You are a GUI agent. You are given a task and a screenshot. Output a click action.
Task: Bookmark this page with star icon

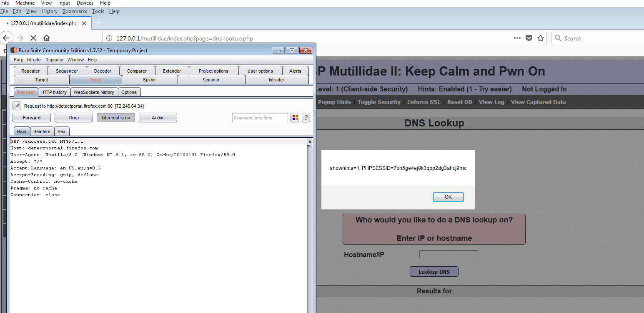[x=541, y=38]
